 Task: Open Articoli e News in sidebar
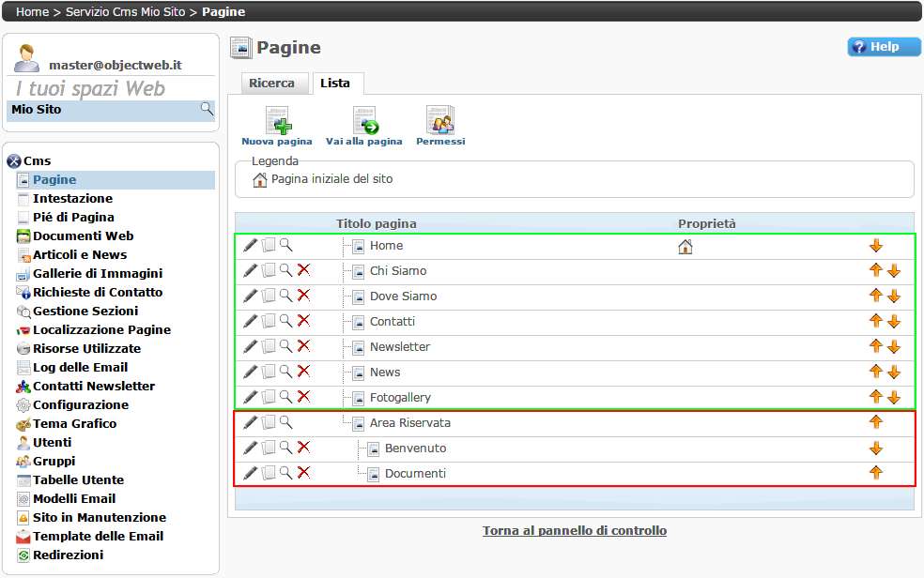[80, 254]
